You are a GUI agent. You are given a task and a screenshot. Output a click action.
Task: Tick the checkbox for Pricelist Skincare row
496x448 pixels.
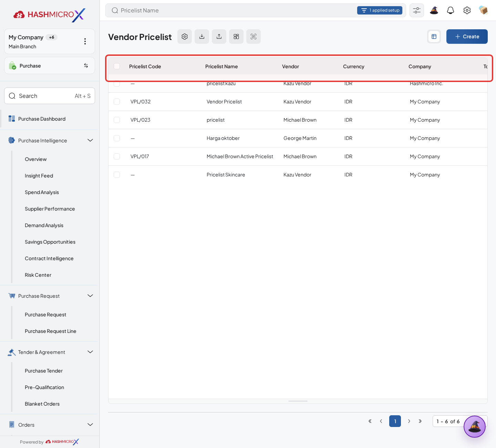[117, 175]
